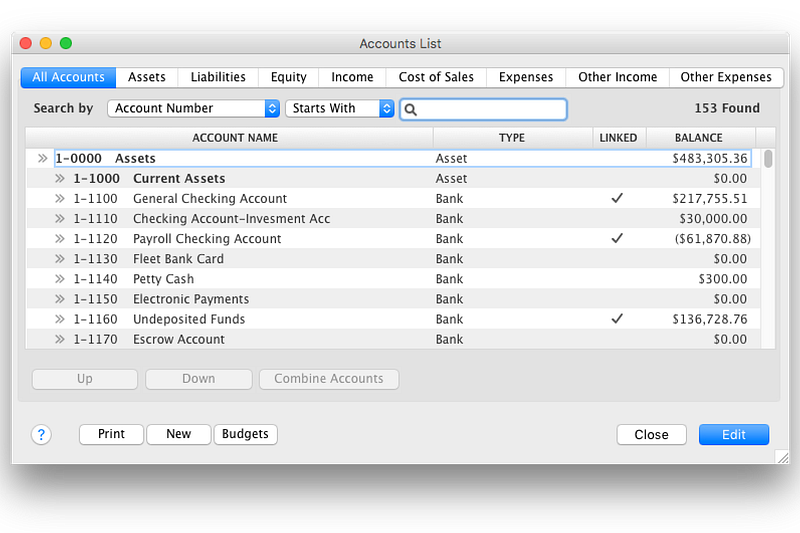Click the green zoom window button
The image size is (800, 533).
coord(66,43)
